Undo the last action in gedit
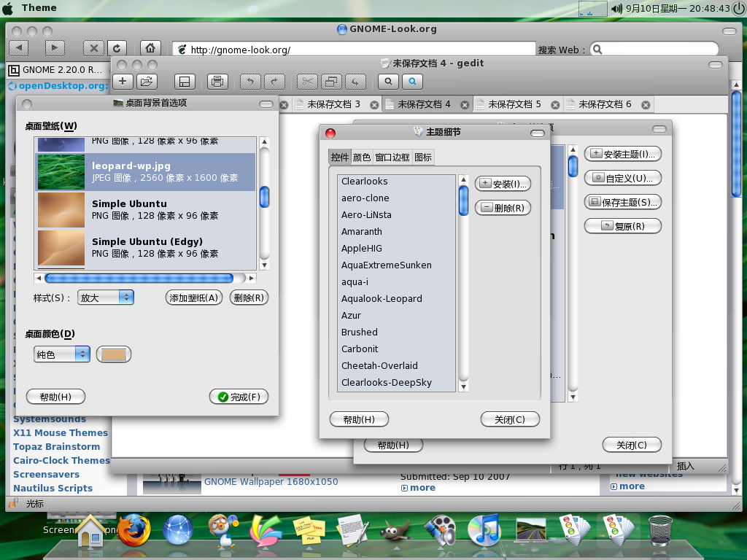The image size is (747, 560). pos(251,82)
